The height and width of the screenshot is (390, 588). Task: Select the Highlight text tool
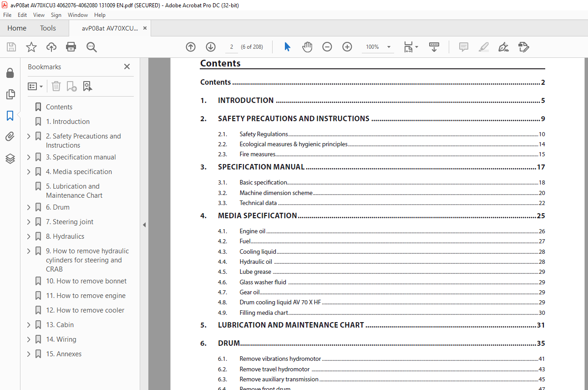coord(484,47)
